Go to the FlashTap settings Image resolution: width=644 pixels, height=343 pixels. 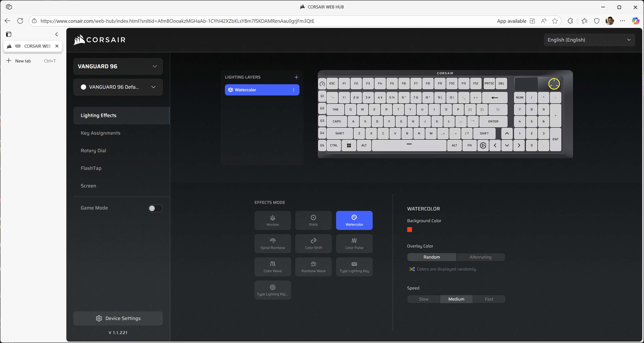point(91,168)
